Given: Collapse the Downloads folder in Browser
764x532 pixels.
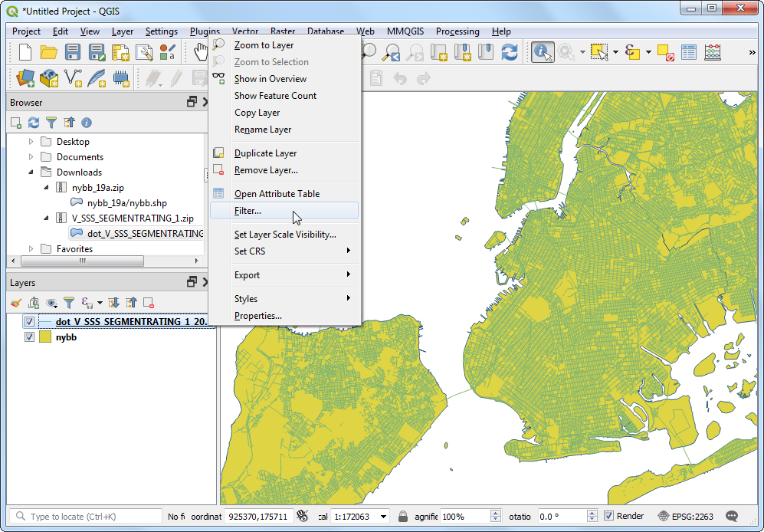Looking at the screenshot, I should 31,172.
